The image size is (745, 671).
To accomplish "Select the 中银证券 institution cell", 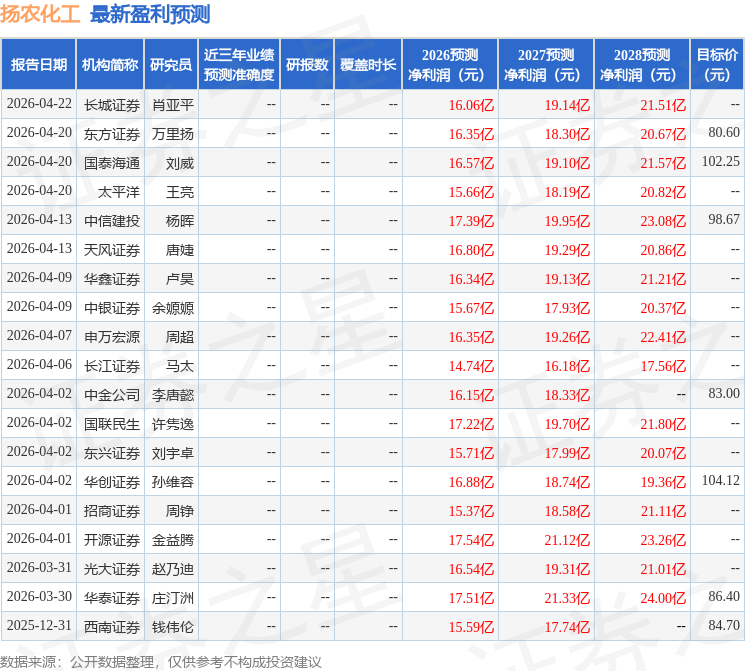I will (x=112, y=308).
